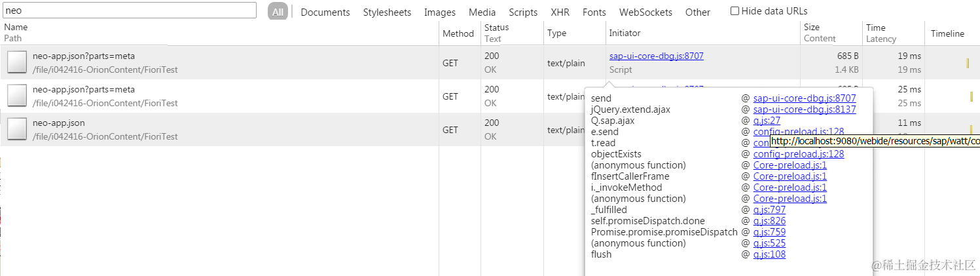
Task: Toggle the Hide data URLs checkbox
Action: click(x=735, y=11)
